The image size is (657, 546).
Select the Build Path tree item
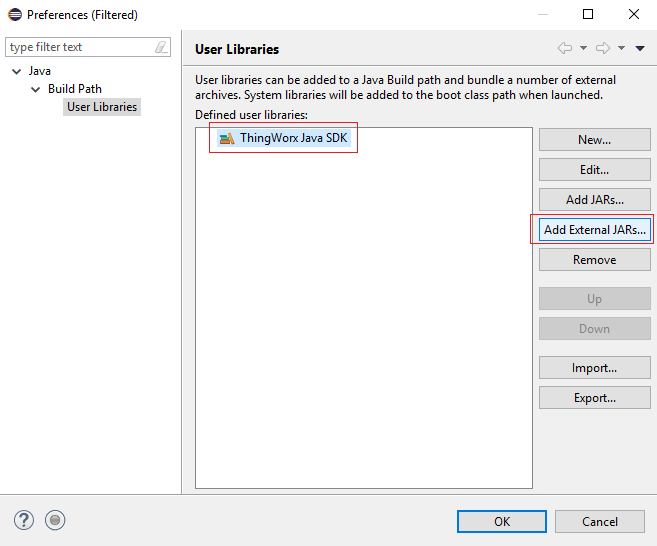tap(75, 89)
